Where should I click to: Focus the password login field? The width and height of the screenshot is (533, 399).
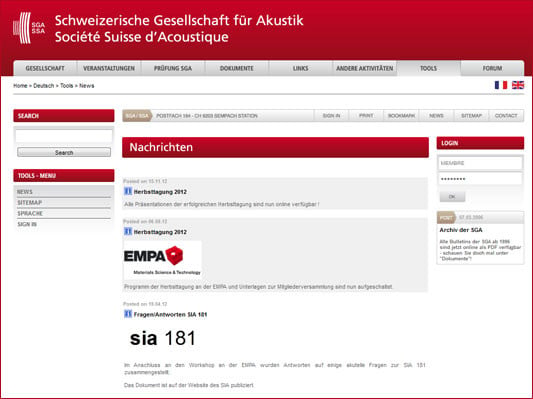click(480, 179)
